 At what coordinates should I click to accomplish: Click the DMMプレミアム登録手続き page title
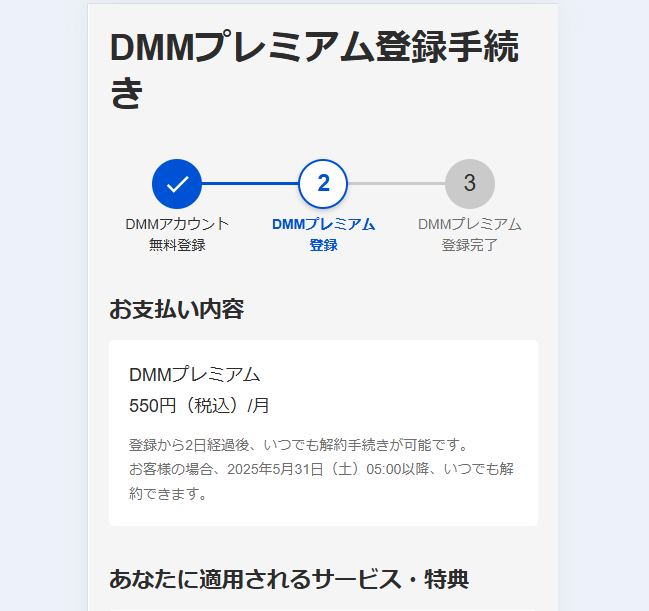pyautogui.click(x=314, y=69)
